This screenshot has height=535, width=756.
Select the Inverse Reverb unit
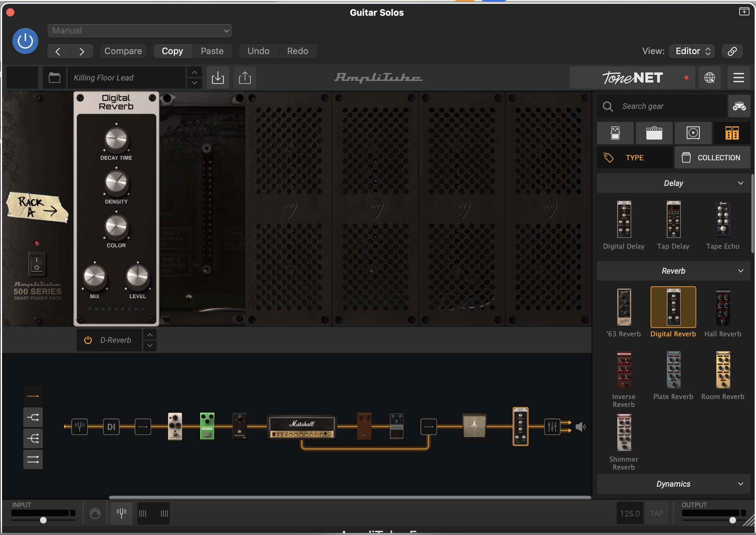pos(624,370)
